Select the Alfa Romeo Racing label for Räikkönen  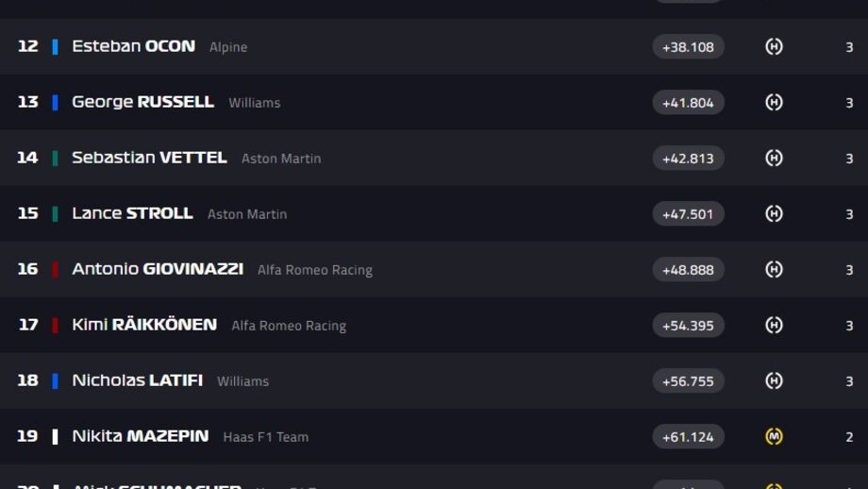[289, 326]
